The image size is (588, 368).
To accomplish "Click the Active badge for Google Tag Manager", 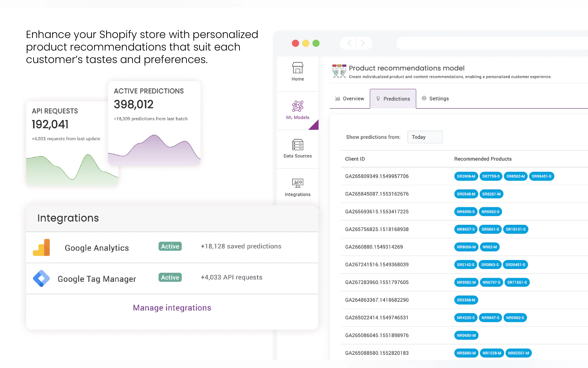I will pyautogui.click(x=170, y=277).
